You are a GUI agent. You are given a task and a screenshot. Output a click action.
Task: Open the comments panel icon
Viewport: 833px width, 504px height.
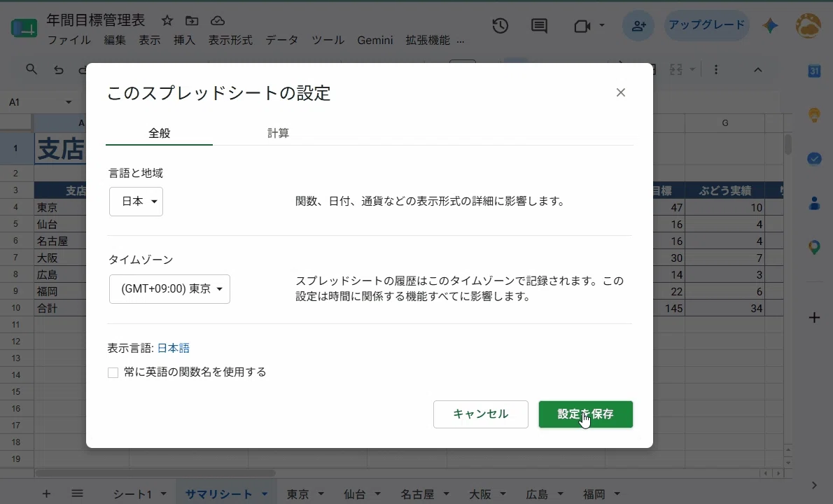click(539, 25)
